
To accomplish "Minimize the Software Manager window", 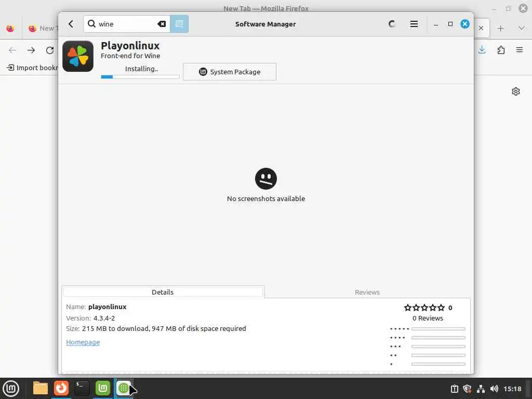I will [x=436, y=24].
